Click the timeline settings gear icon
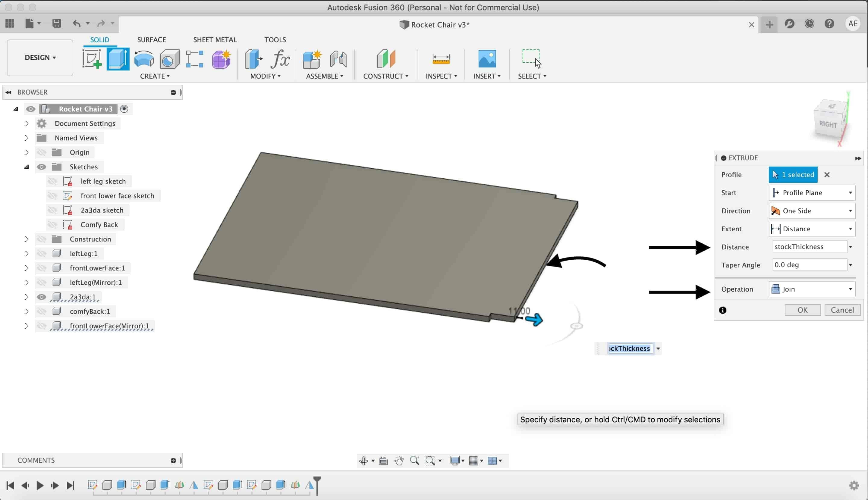This screenshot has height=500, width=868. 854,485
